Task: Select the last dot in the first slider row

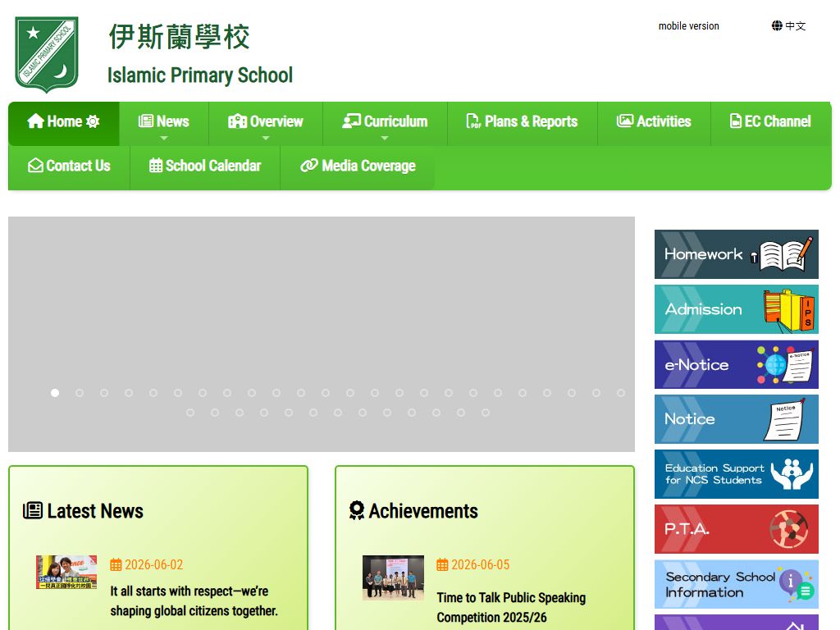Action: (621, 393)
